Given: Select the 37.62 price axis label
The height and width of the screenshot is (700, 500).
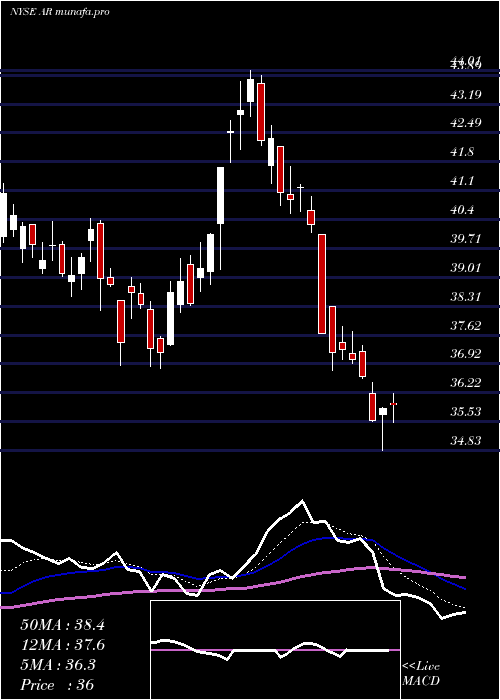Looking at the screenshot, I should (x=466, y=325).
